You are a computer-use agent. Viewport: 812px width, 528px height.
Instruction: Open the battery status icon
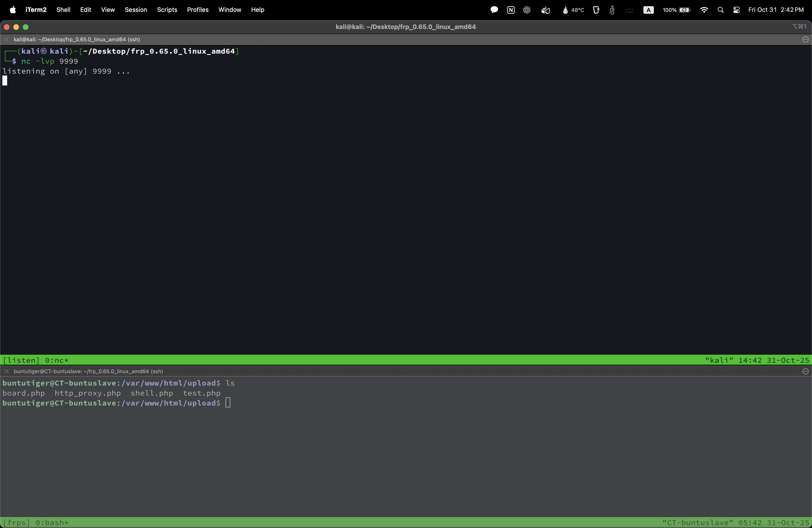coord(685,10)
